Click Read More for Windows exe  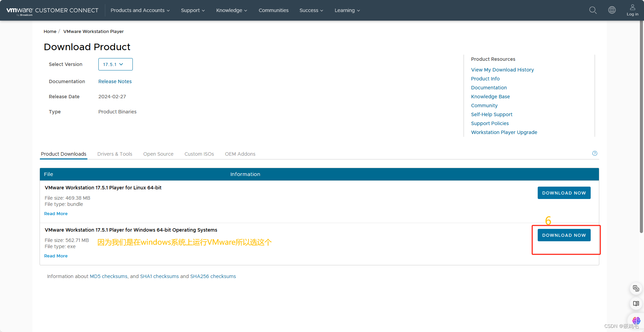[x=56, y=256]
